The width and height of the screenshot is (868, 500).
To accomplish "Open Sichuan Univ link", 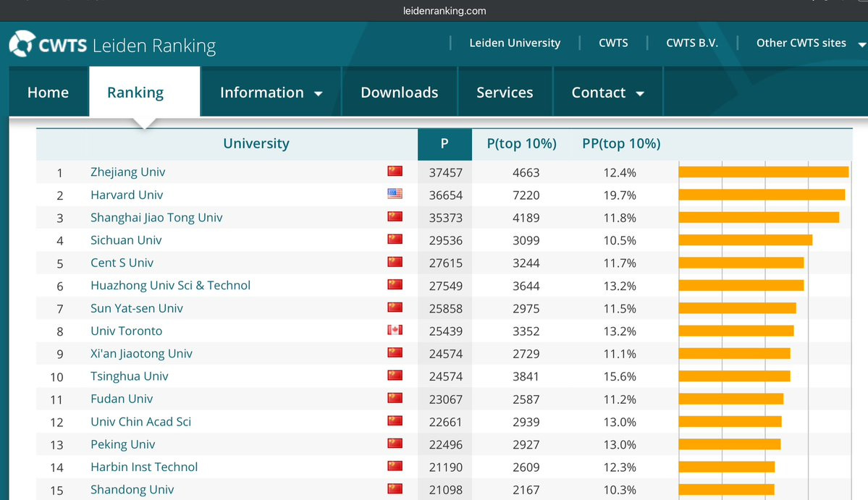I will pyautogui.click(x=126, y=240).
